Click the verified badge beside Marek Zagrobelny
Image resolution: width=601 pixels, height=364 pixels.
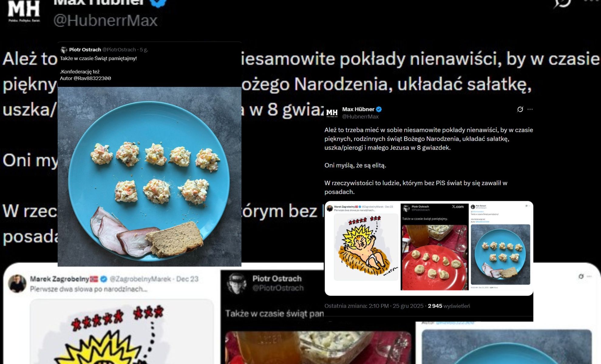click(104, 279)
